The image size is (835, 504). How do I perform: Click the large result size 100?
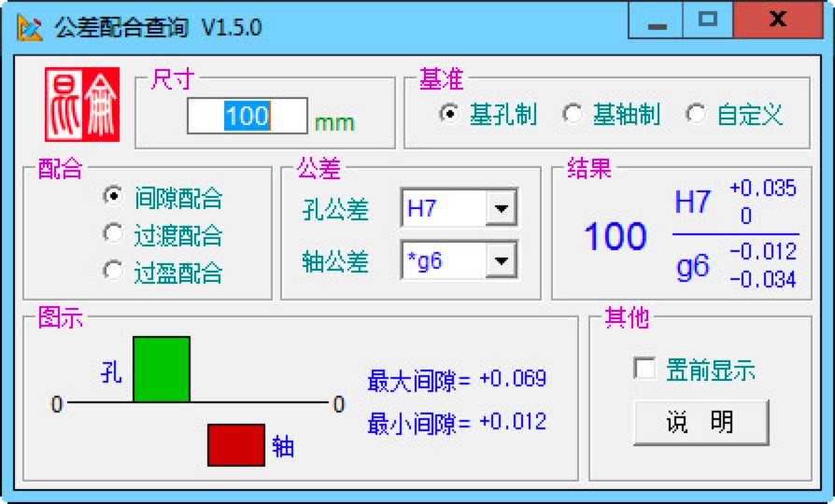point(616,236)
